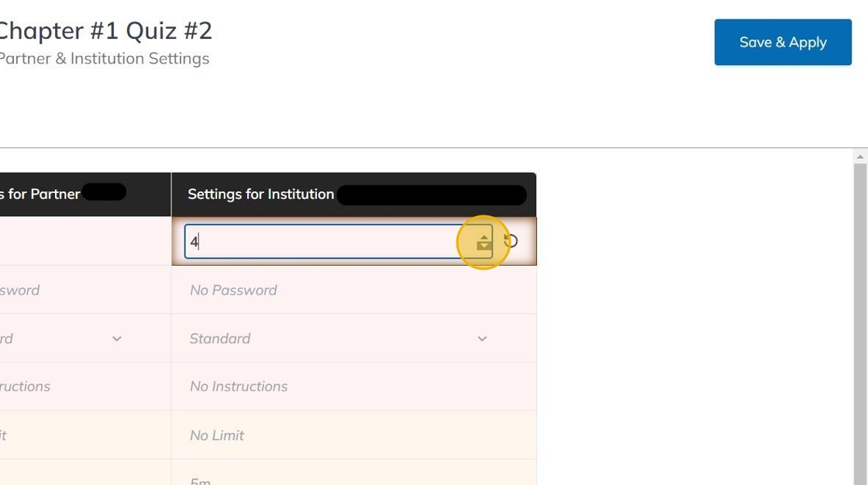Click the Chapter #1 Quiz #2 title

pos(105,31)
